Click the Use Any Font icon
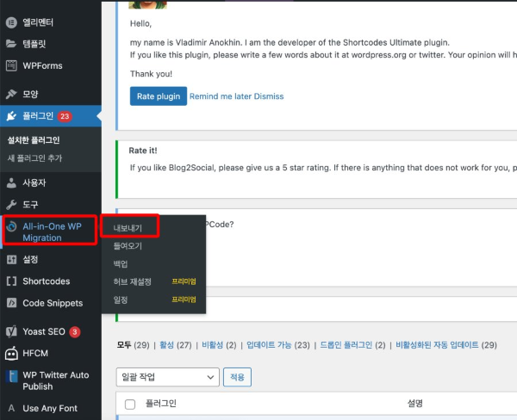The image size is (517, 420). (11, 409)
